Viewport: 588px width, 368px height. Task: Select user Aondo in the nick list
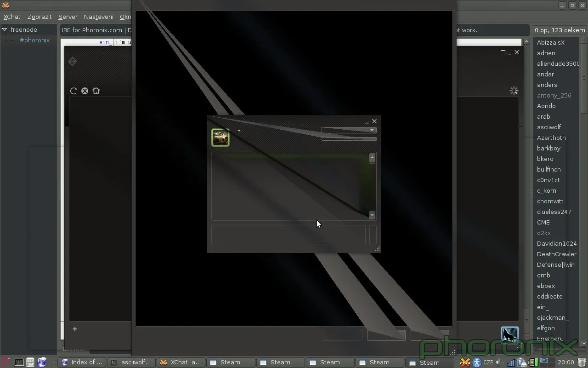(546, 106)
